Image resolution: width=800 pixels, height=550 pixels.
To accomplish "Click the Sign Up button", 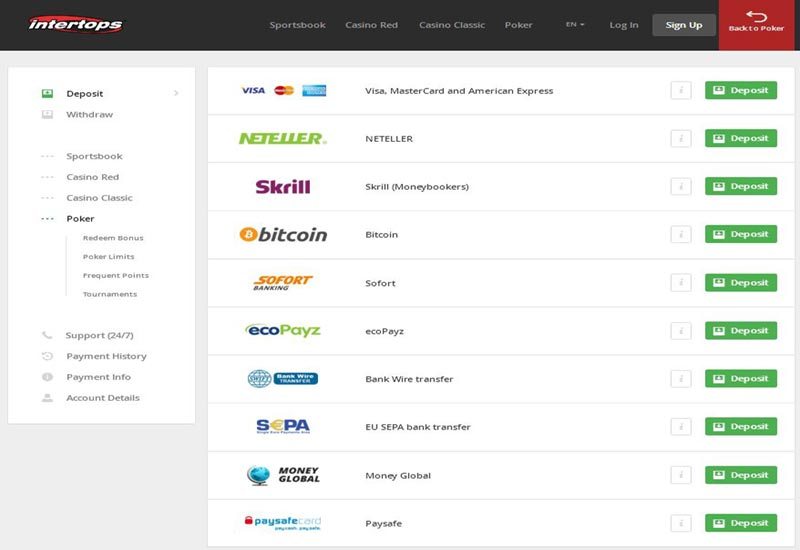I will tap(684, 25).
